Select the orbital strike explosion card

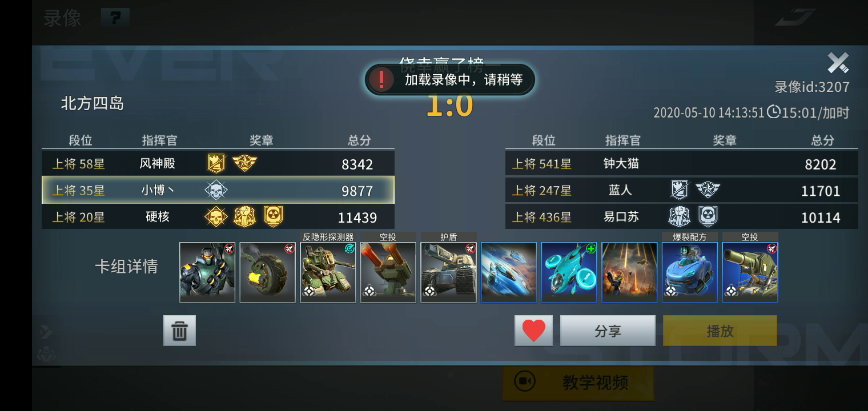coord(629,272)
